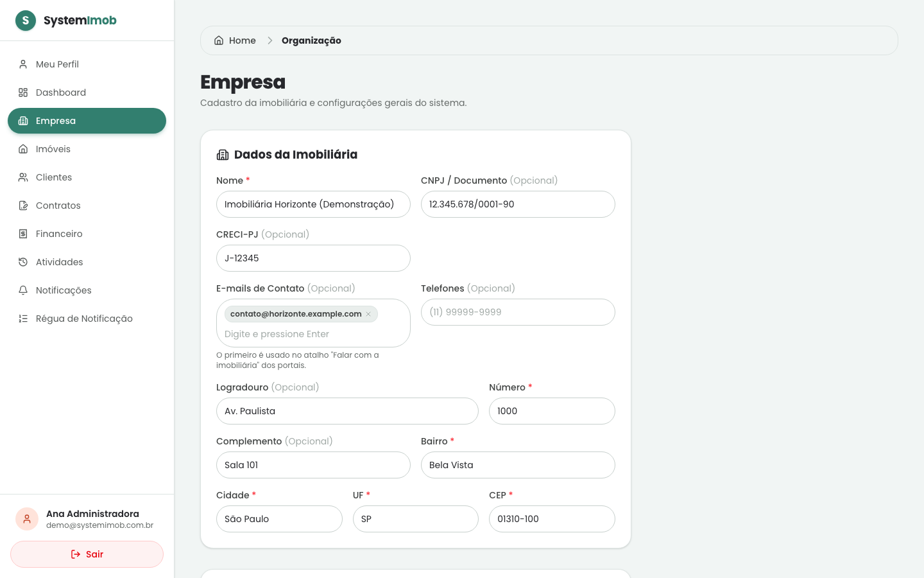This screenshot has width=924, height=578.
Task: Navigate to Clientes
Action: pyautogui.click(x=87, y=177)
